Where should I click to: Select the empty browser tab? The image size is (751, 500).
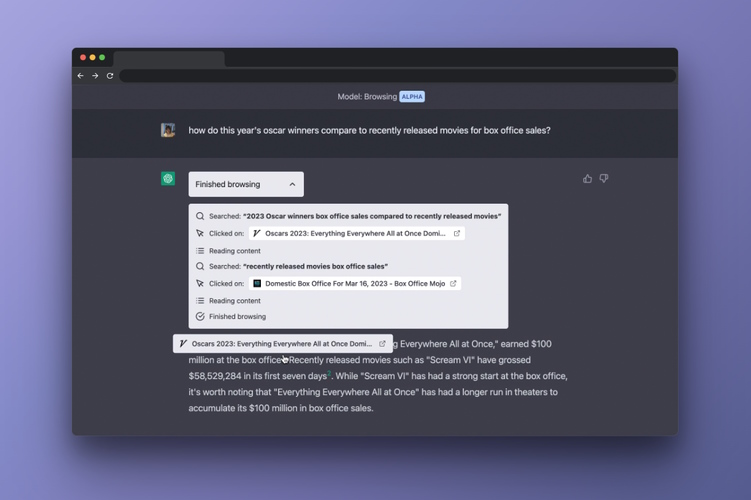point(169,59)
